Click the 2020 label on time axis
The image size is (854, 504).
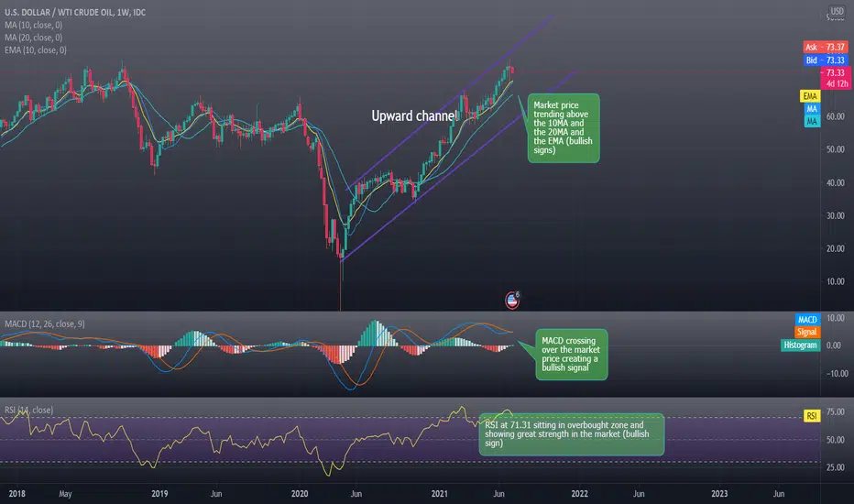[x=300, y=494]
